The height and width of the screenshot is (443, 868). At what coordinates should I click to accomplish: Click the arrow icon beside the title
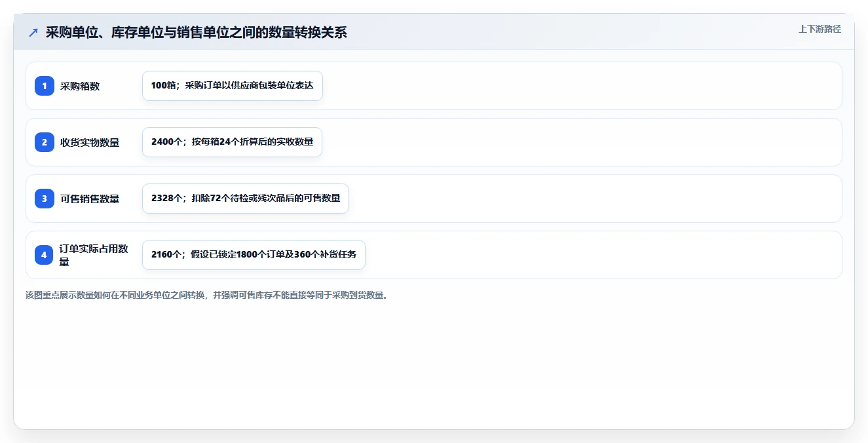pyautogui.click(x=33, y=33)
